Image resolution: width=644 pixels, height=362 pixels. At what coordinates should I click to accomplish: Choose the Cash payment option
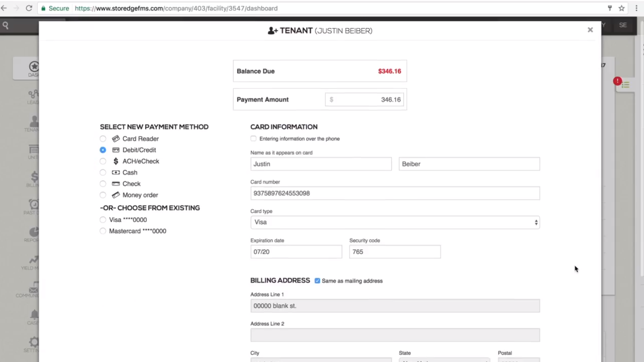103,172
